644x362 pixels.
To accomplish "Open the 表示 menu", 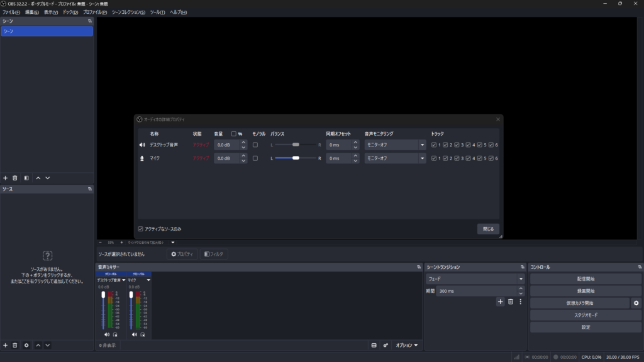I will tap(51, 13).
